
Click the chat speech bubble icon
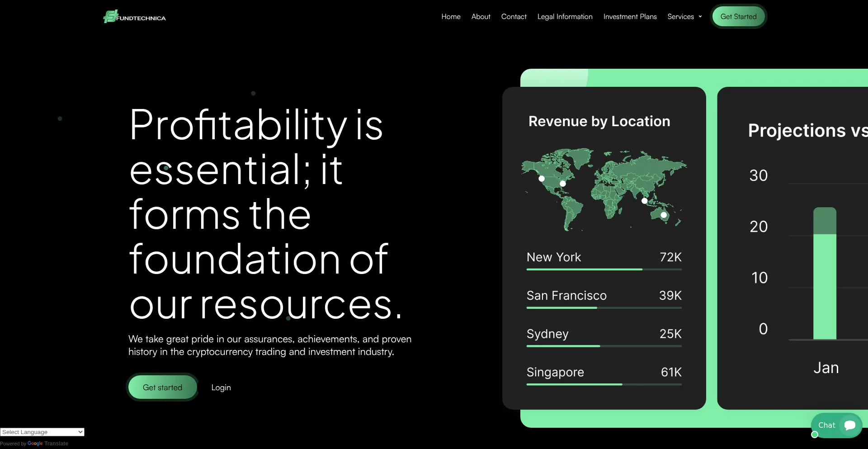tap(850, 425)
